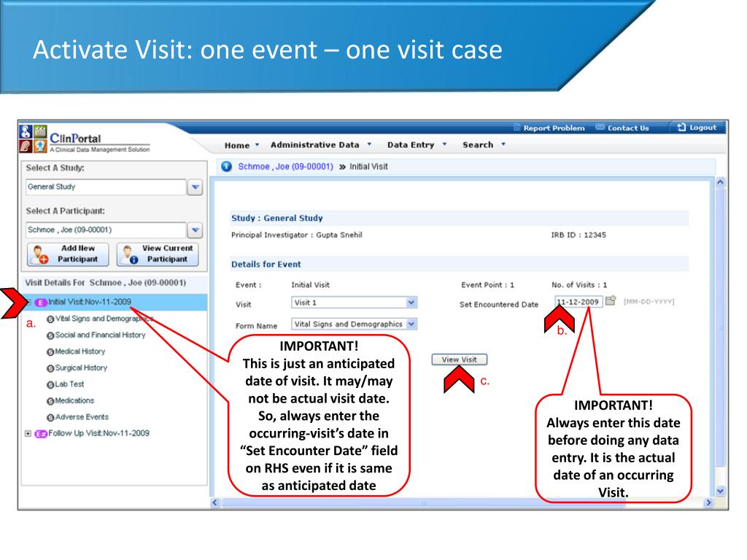This screenshot has width=747, height=560.
Task: Click the Lab Test form icon
Action: click(x=50, y=385)
